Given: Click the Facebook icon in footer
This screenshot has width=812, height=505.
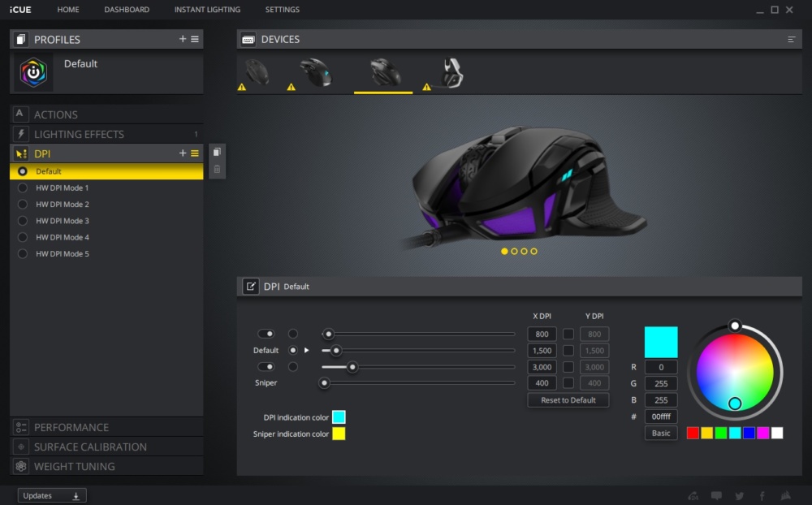Looking at the screenshot, I should (x=762, y=496).
